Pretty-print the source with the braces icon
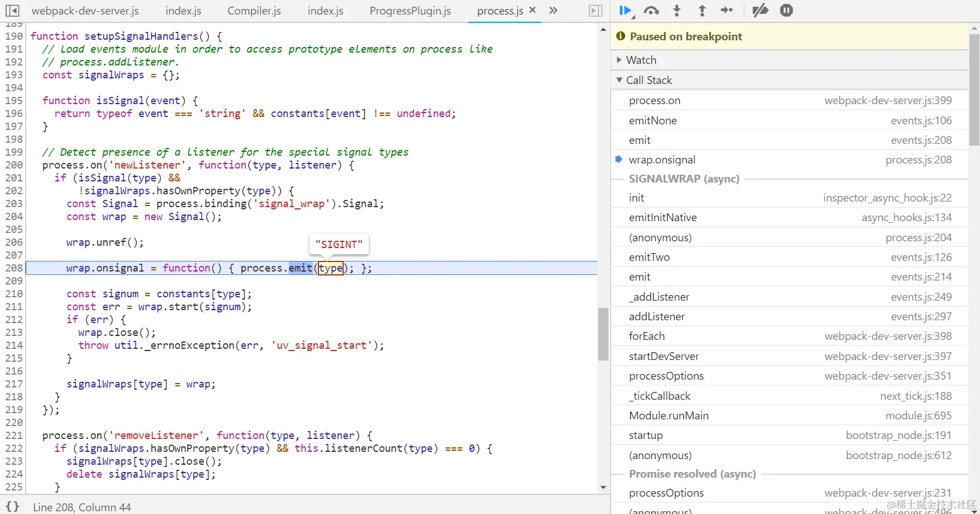 click(12, 507)
